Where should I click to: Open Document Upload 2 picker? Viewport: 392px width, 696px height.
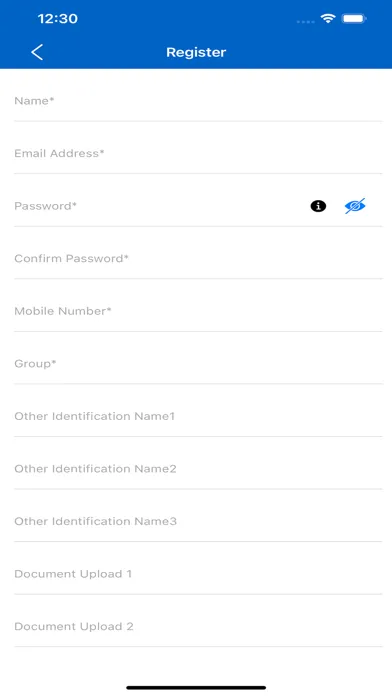(198, 626)
